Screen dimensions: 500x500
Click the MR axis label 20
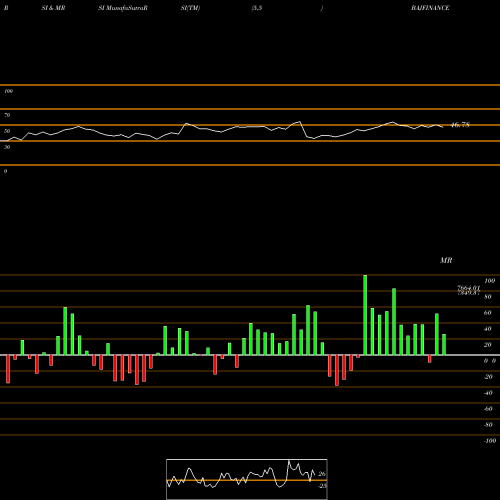[488, 345]
